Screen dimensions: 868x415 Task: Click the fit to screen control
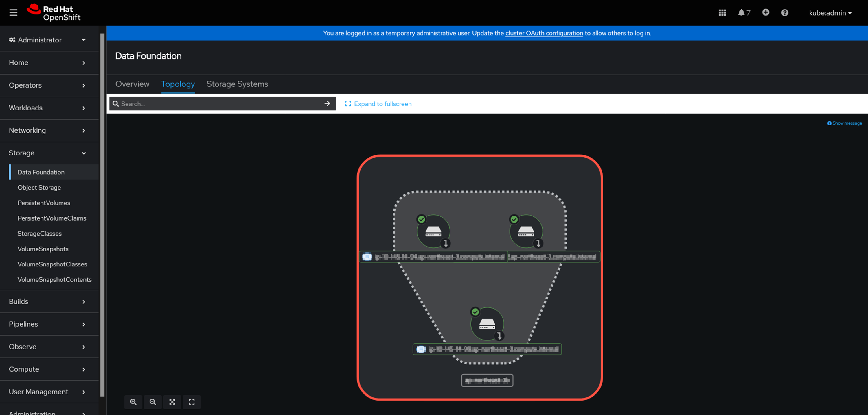tap(172, 402)
